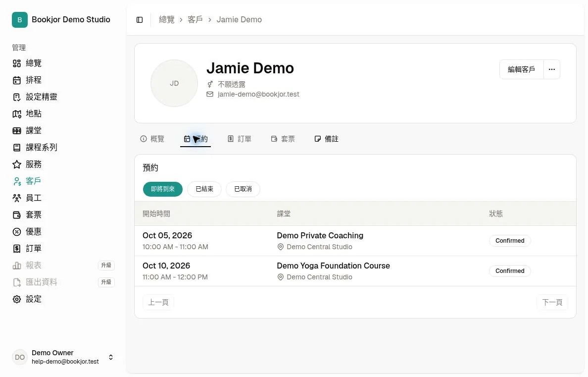Open the Demo Private Coaching booking
The width and height of the screenshot is (588, 377).
pos(320,235)
